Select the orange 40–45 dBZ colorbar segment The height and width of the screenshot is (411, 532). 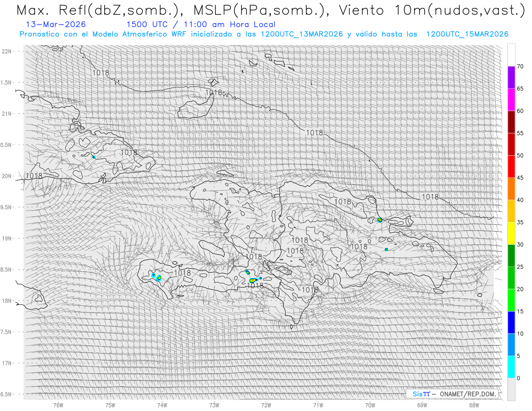(511, 189)
